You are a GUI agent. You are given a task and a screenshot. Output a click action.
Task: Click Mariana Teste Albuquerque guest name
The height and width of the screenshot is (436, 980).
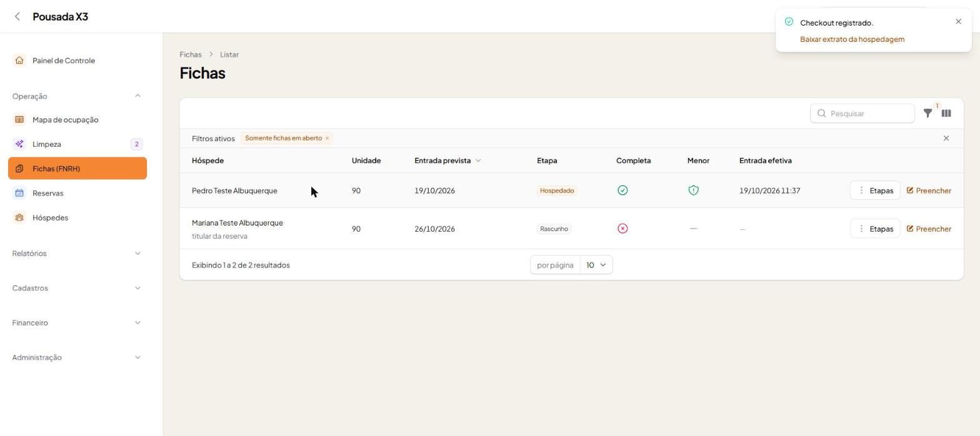tap(237, 223)
